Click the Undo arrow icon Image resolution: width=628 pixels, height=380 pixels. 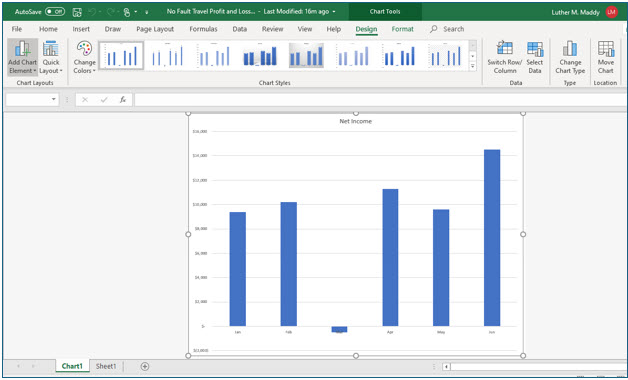coord(92,12)
